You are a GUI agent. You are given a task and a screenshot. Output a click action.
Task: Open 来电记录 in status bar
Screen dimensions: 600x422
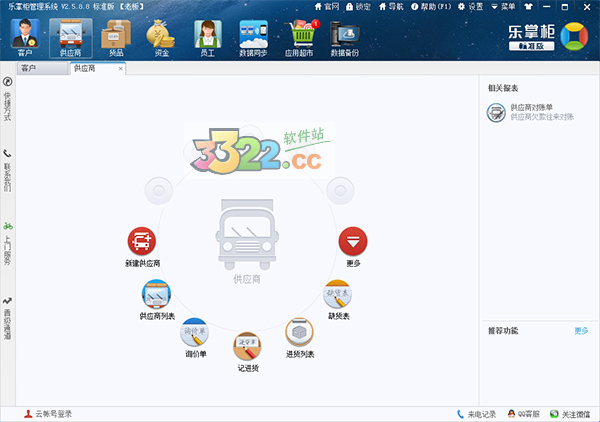click(476, 414)
